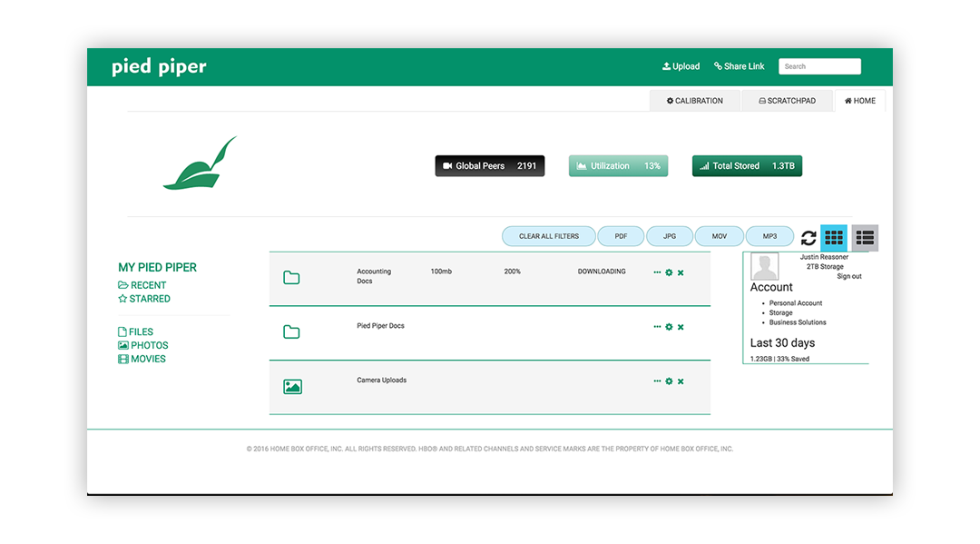Click the Global Peers 2191 badge

pyautogui.click(x=490, y=165)
